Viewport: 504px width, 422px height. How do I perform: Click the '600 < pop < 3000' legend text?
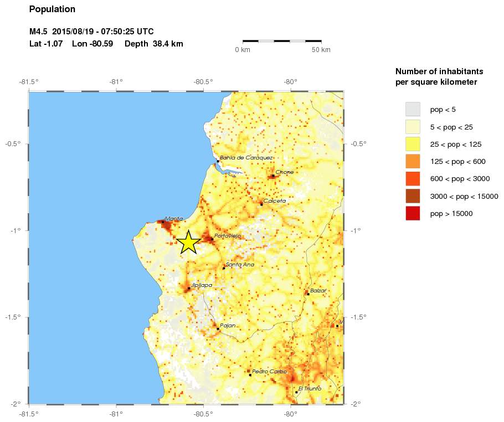point(460,179)
